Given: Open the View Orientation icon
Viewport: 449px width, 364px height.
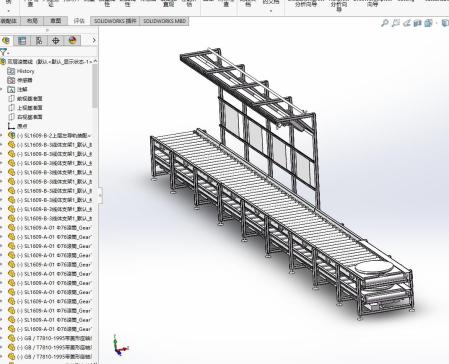Looking at the screenshot, I should (x=428, y=23).
